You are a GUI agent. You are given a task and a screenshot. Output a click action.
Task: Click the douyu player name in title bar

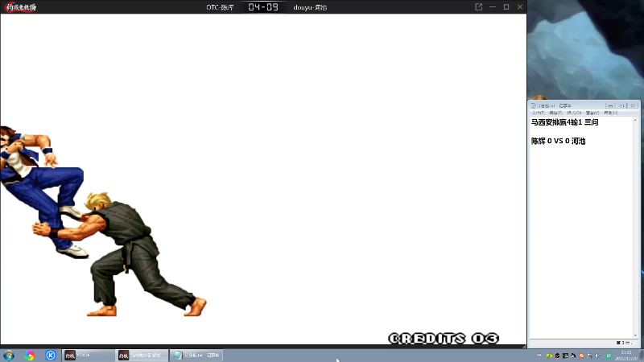tap(310, 7)
